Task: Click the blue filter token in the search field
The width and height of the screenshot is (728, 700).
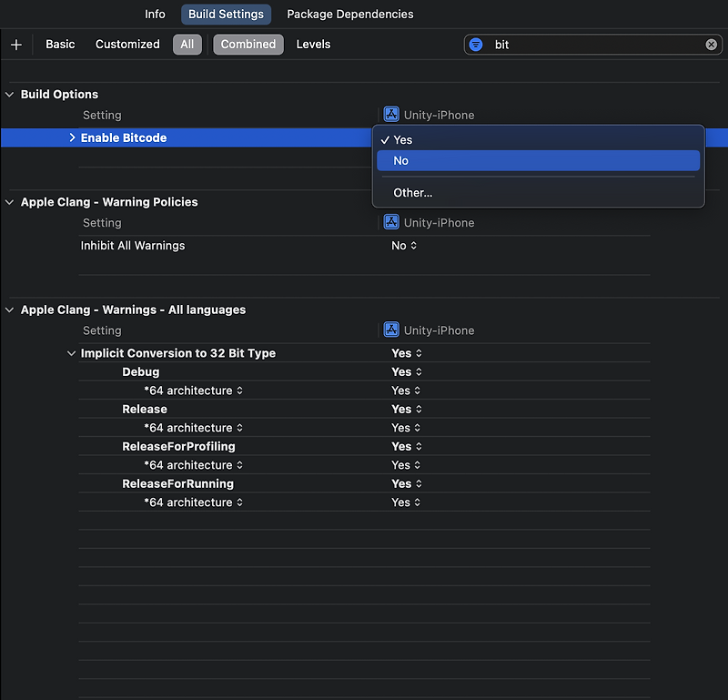Action: tap(477, 44)
